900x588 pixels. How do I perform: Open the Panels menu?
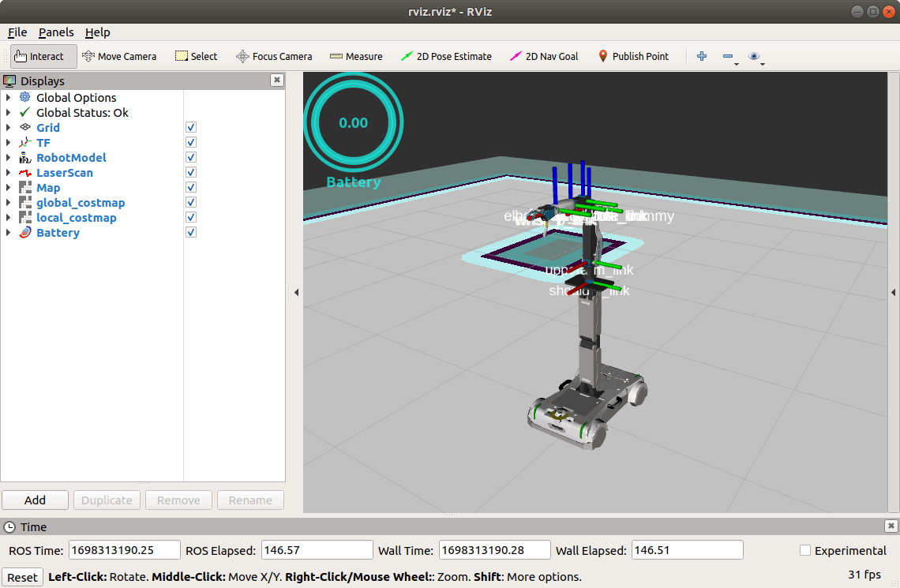coord(56,32)
